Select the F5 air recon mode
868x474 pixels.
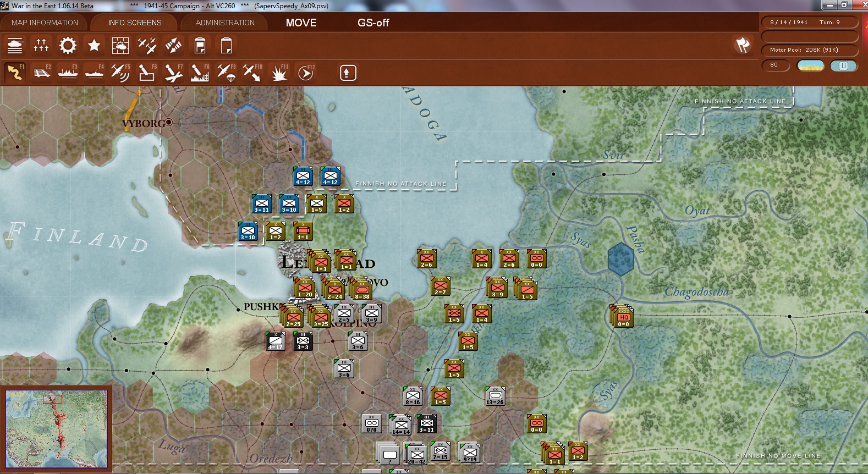(120, 73)
